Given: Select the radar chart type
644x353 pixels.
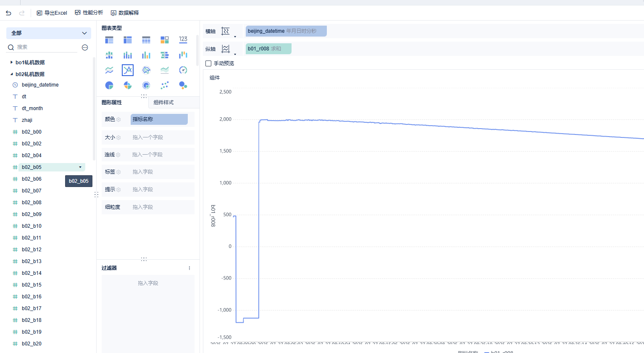Looking at the screenshot, I should click(146, 70).
